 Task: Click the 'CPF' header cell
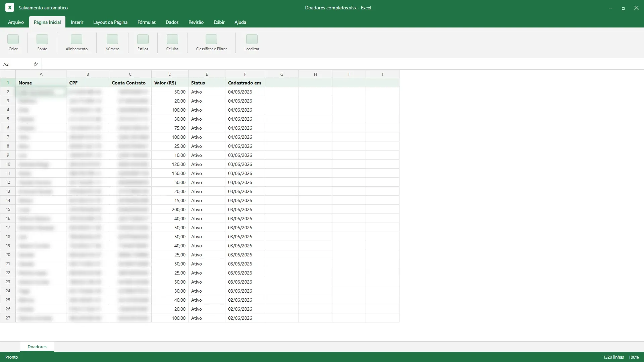(x=88, y=83)
